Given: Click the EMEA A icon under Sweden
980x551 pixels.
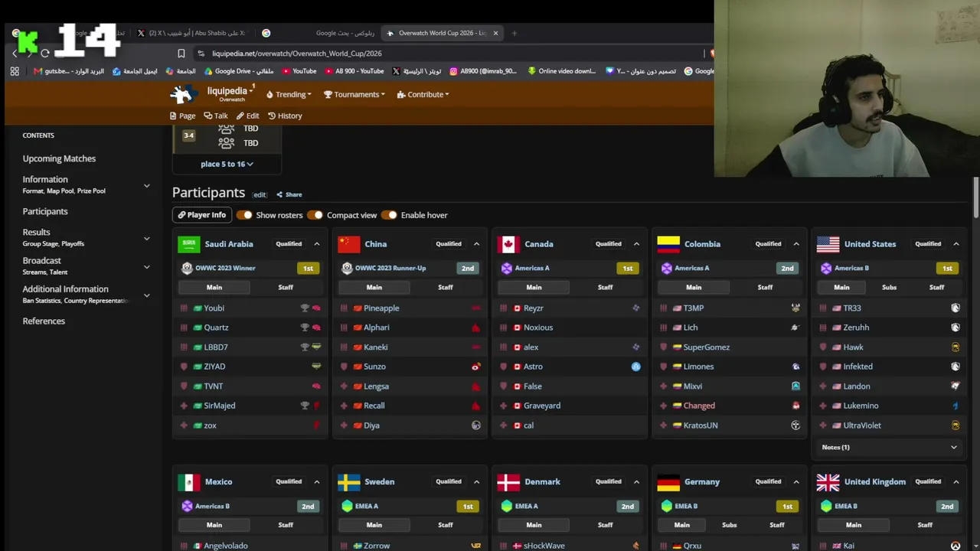Looking at the screenshot, I should (347, 506).
